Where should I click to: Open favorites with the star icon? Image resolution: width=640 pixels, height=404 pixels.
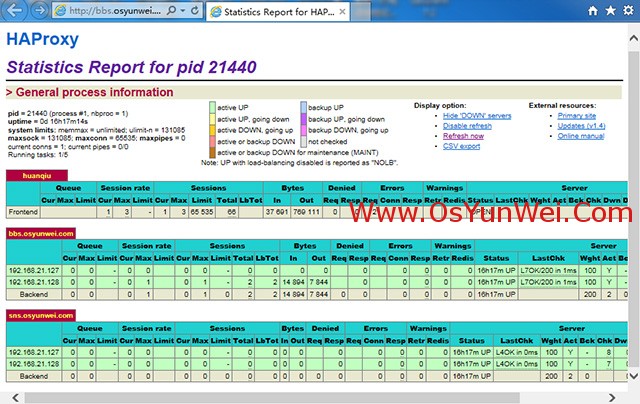click(x=610, y=11)
